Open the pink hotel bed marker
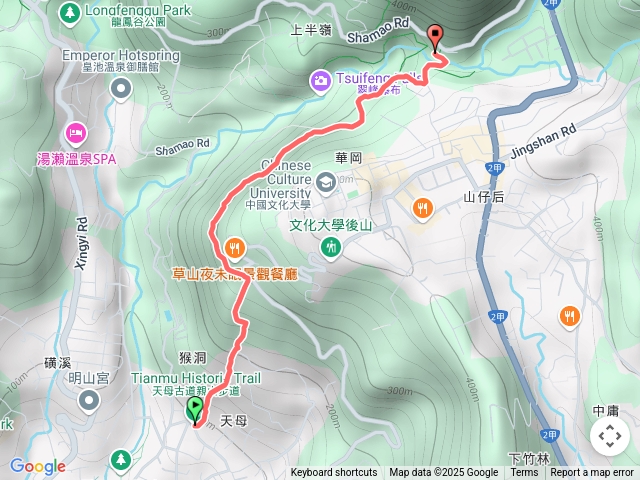This screenshot has height=480, width=640. [76, 133]
